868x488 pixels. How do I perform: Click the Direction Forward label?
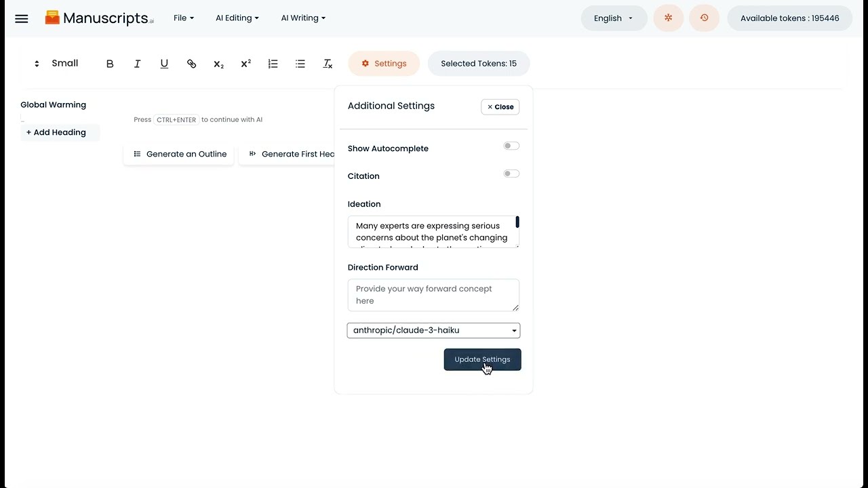(x=383, y=267)
